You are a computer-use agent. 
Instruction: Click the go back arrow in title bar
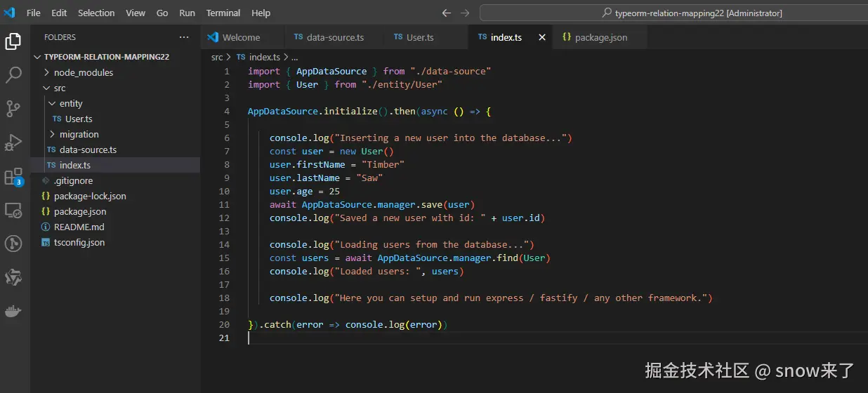447,13
